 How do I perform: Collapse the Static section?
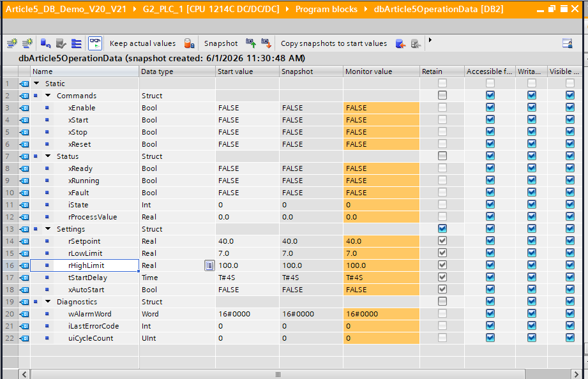coord(36,83)
